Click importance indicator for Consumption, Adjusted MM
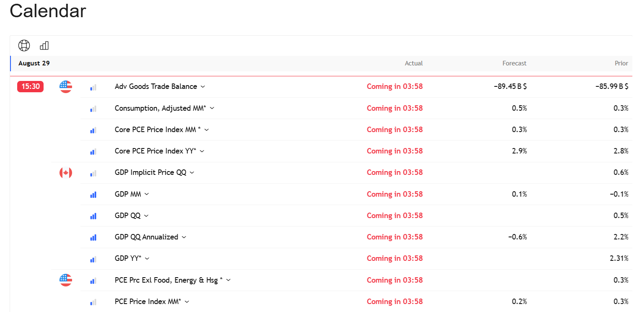The image size is (644, 312). tap(93, 109)
